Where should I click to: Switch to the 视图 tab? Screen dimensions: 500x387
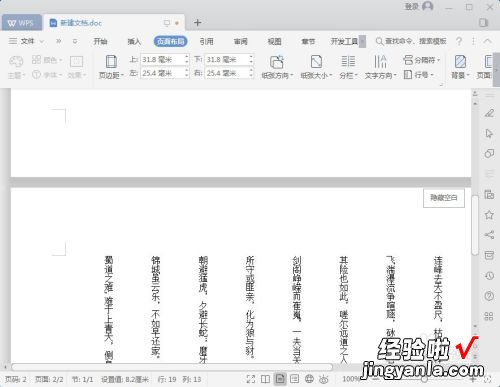click(274, 41)
